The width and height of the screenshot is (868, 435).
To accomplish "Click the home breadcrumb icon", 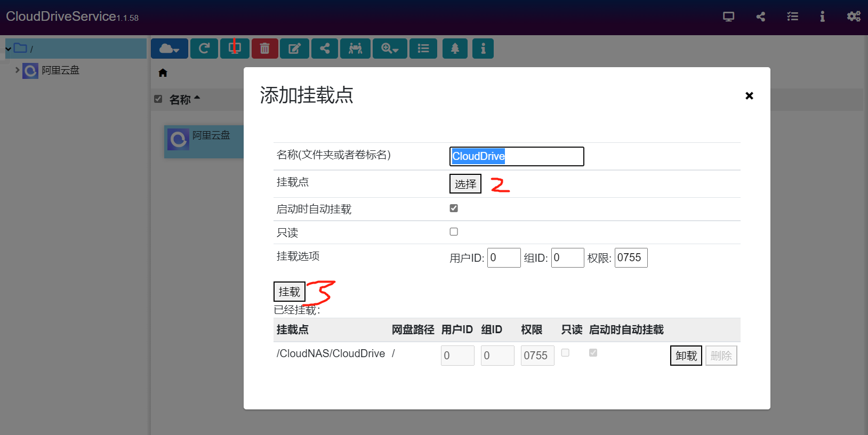I will click(163, 73).
